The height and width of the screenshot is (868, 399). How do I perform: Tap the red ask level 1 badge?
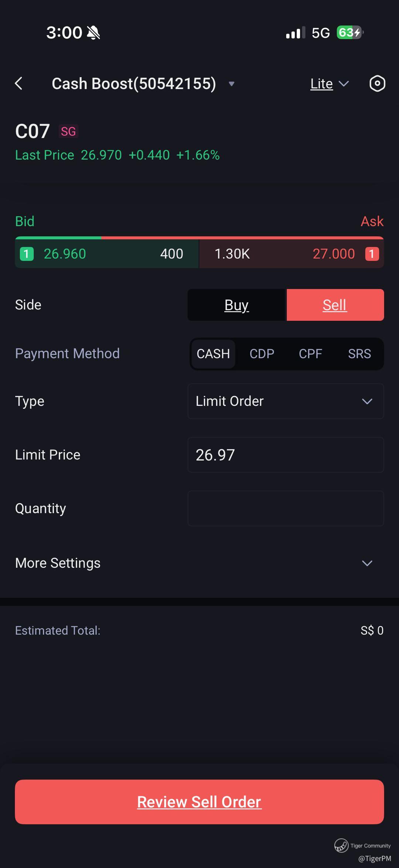pos(372,254)
